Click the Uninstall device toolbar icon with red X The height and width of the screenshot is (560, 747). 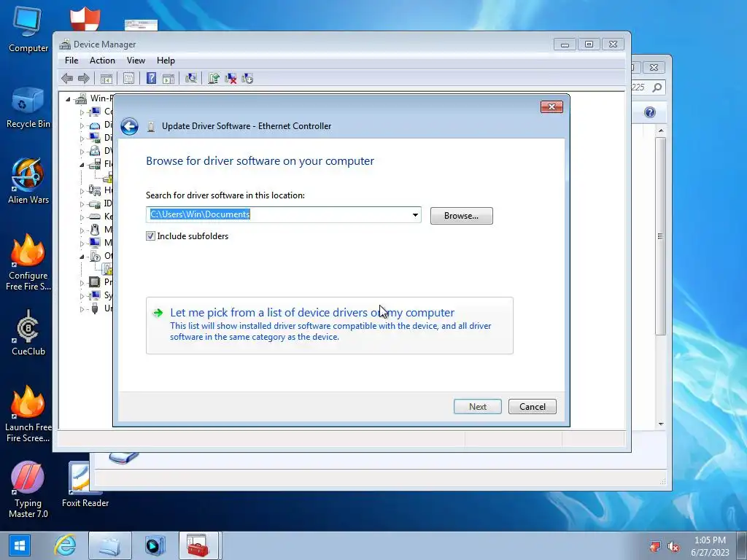[x=231, y=78]
